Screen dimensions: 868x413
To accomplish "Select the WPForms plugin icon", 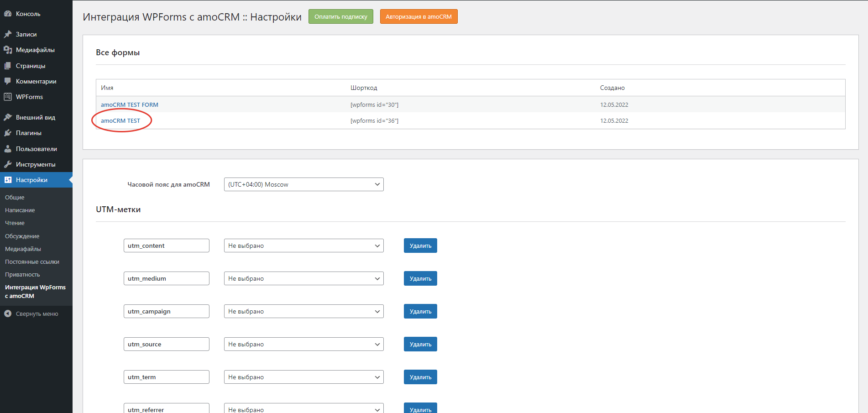I will (8, 96).
